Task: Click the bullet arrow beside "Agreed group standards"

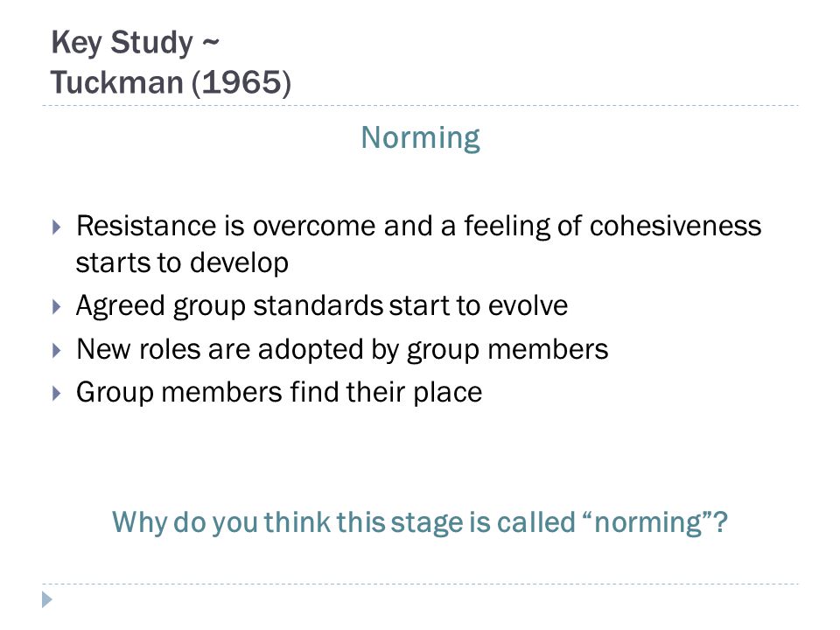Action: pos(57,307)
